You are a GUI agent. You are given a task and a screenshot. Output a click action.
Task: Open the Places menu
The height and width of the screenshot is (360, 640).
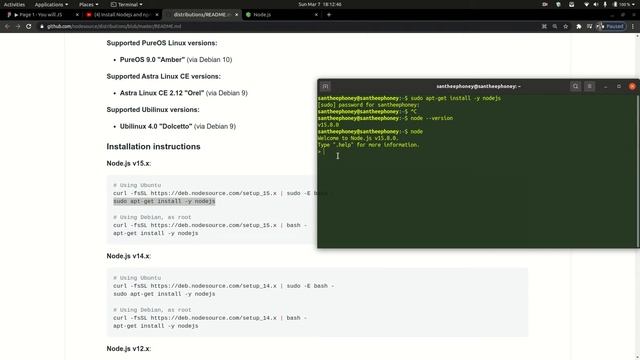[88, 4]
